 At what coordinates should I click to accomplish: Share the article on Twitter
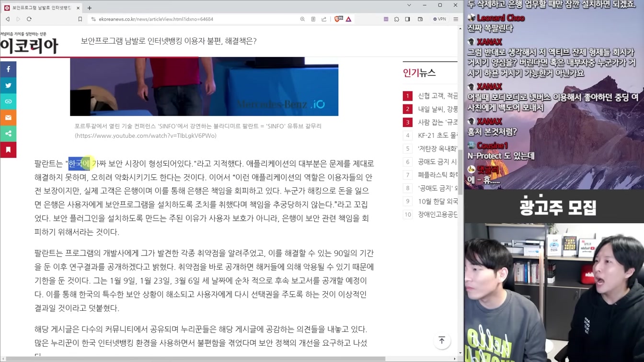[8, 85]
